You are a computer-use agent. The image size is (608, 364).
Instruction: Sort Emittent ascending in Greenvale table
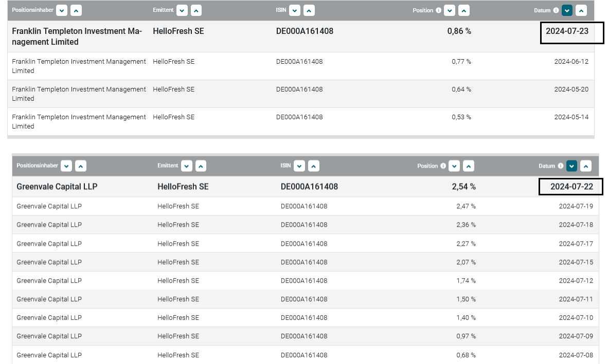[201, 166]
